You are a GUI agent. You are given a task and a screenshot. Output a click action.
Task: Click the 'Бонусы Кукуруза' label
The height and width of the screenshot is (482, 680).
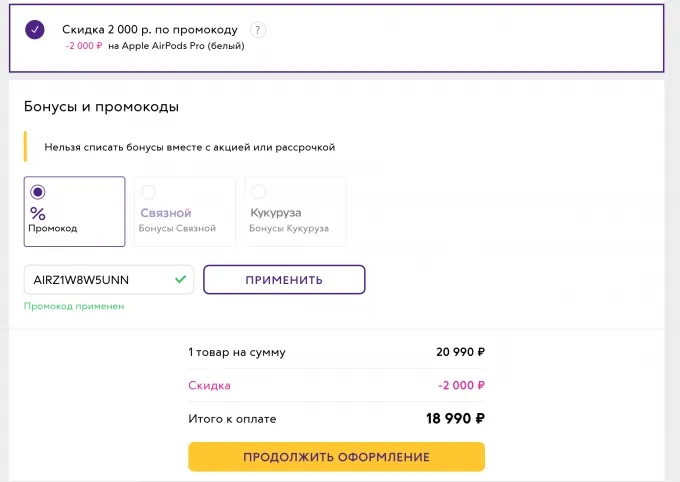tap(291, 229)
